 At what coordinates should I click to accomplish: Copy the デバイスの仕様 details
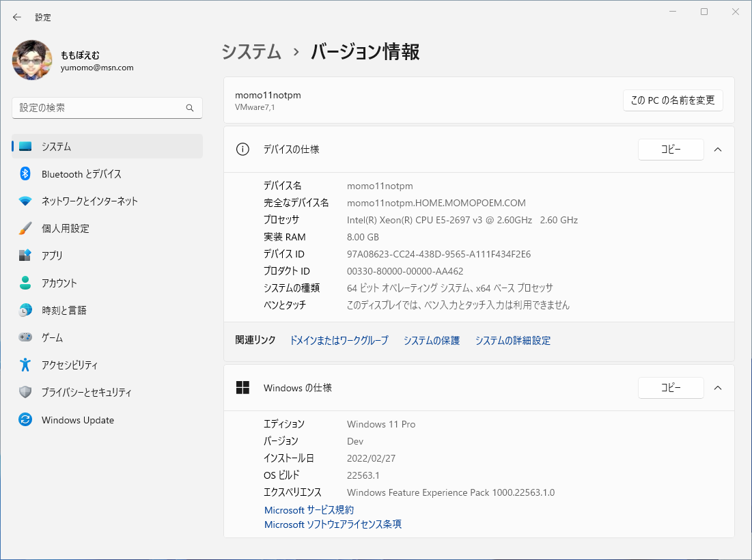pyautogui.click(x=671, y=150)
